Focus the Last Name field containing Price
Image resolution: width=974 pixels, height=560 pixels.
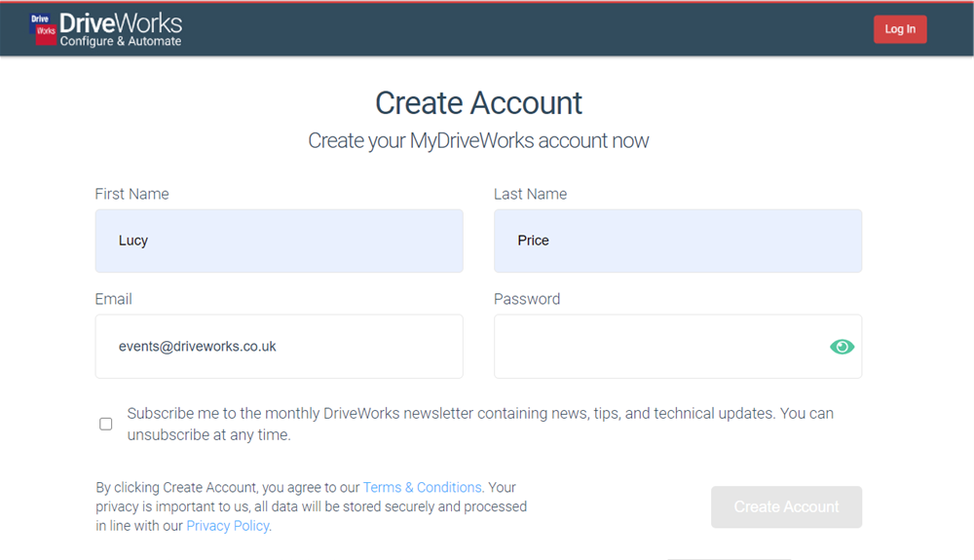678,241
